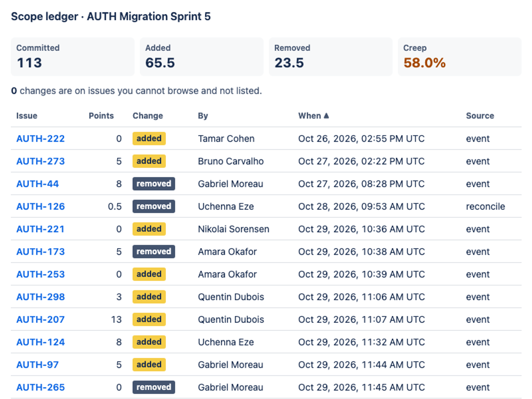Click the Scope ledger AUTH Migration Sprint 5 heading
This screenshot has width=532, height=399.
click(111, 17)
